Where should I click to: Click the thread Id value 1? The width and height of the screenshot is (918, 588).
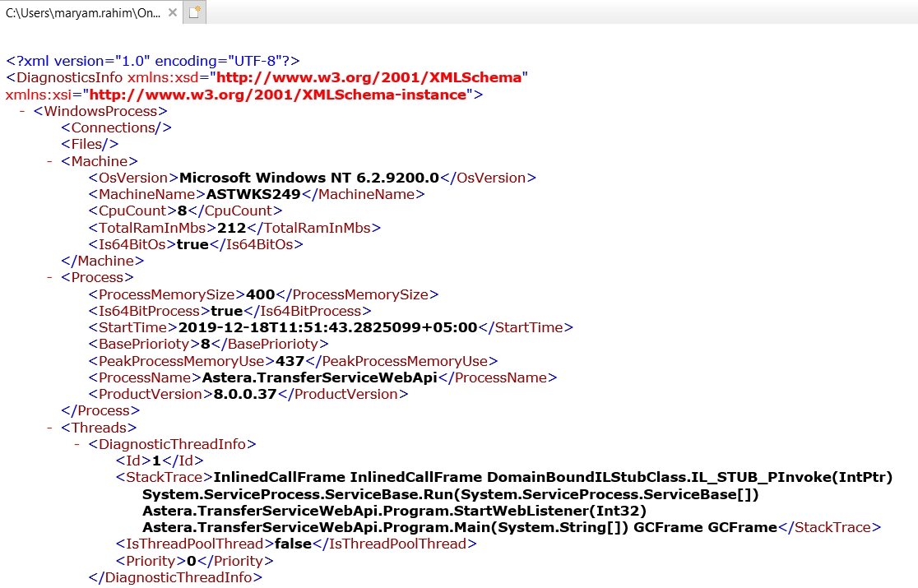(x=155, y=461)
